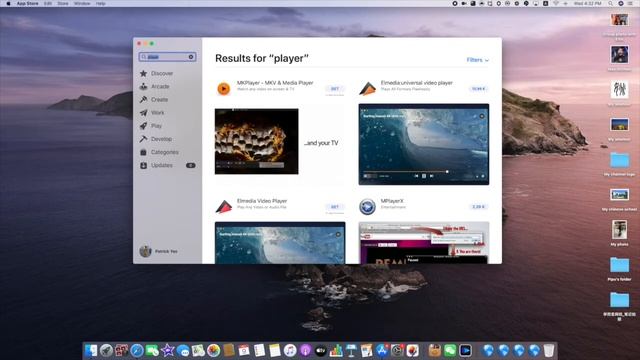Image resolution: width=640 pixels, height=360 pixels.
Task: Open WeChat from the dock
Action: pyautogui.click(x=450, y=350)
